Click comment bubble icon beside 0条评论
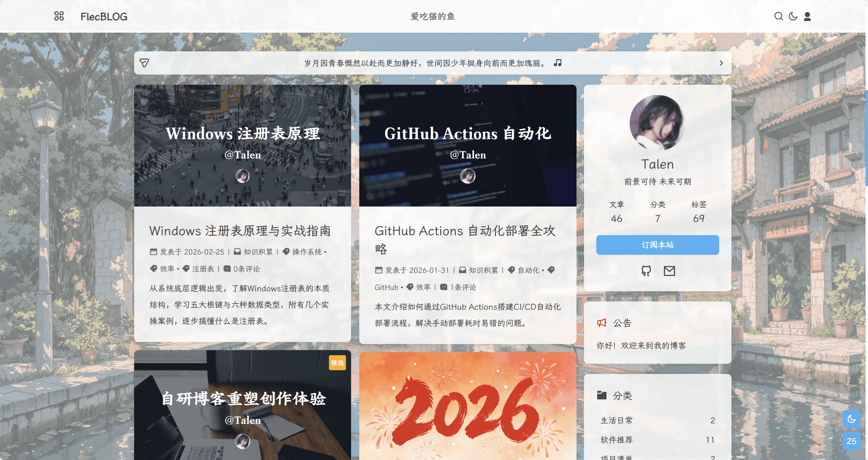 pos(227,269)
